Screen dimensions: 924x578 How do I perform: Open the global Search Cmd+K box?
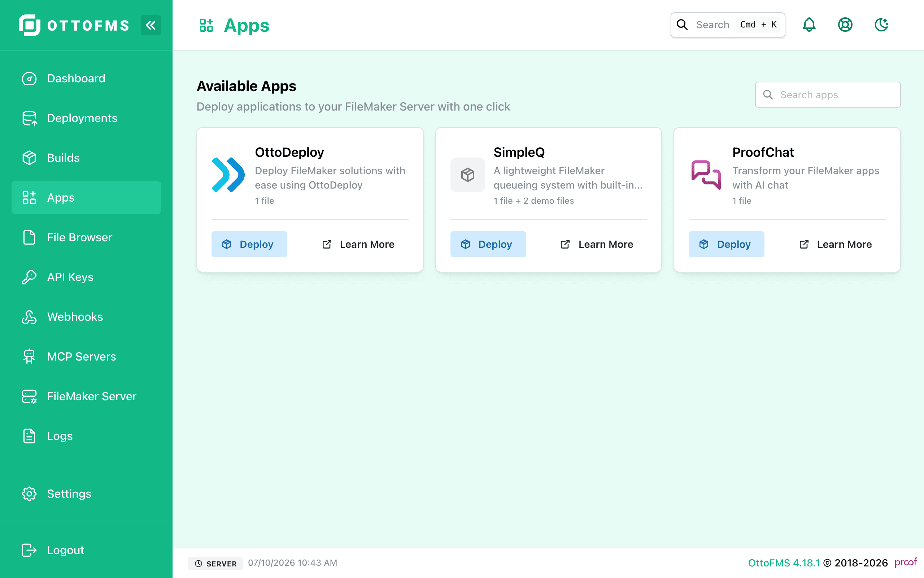[x=728, y=25]
